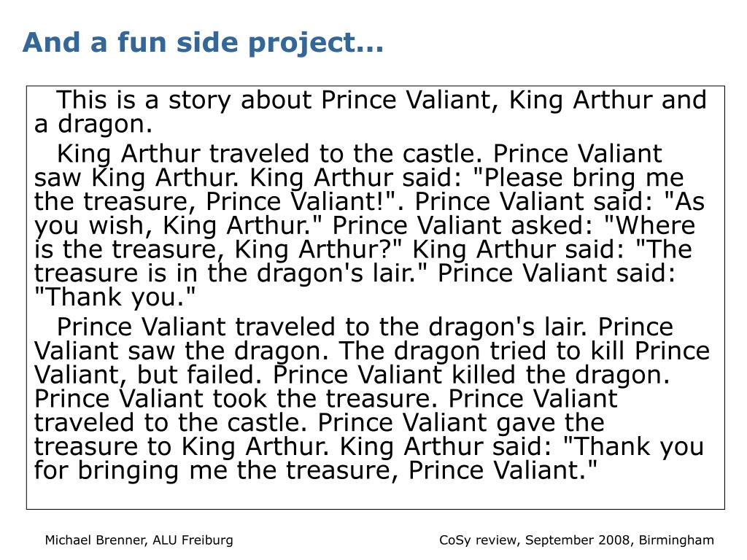Click the slide title 'And a fun side project...'
The image size is (747, 560).
[203, 43]
